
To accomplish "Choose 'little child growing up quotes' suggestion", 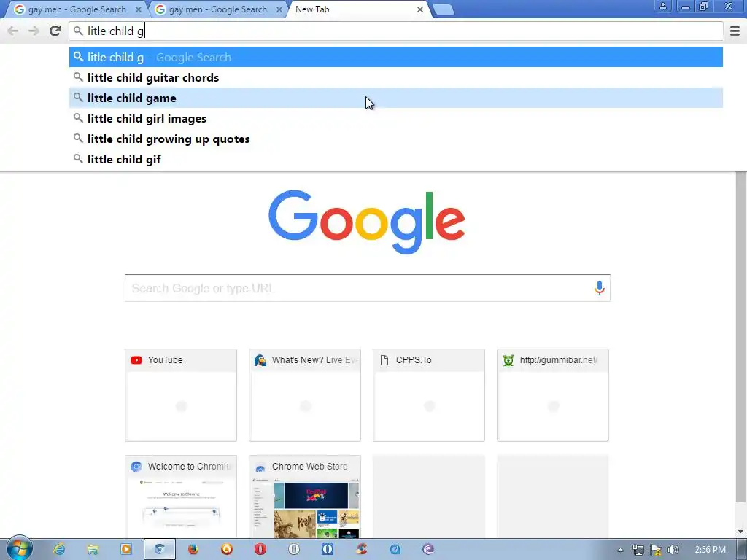I will tap(396, 139).
